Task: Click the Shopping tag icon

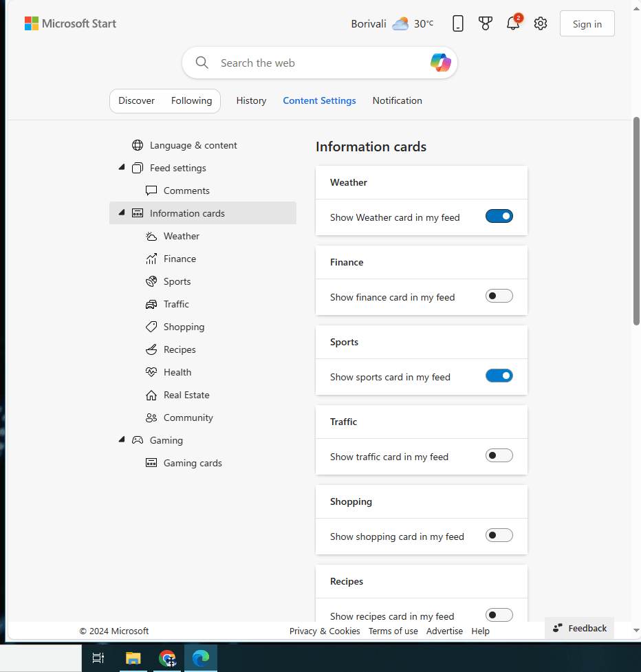Action: coord(151,327)
